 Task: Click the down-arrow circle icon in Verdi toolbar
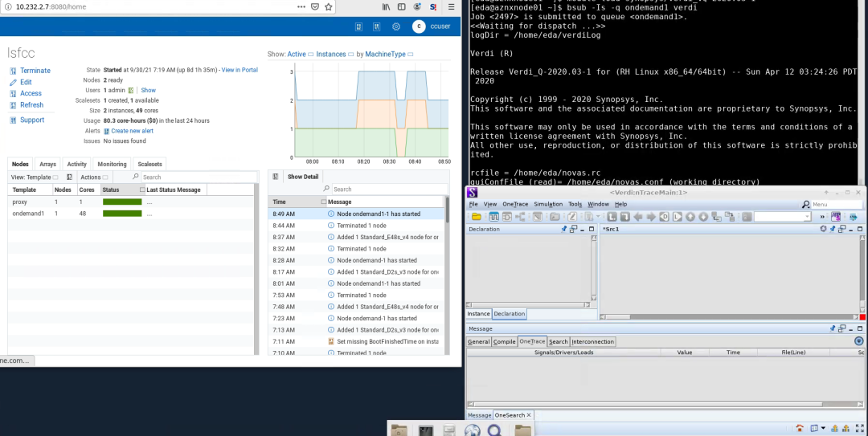(x=703, y=217)
